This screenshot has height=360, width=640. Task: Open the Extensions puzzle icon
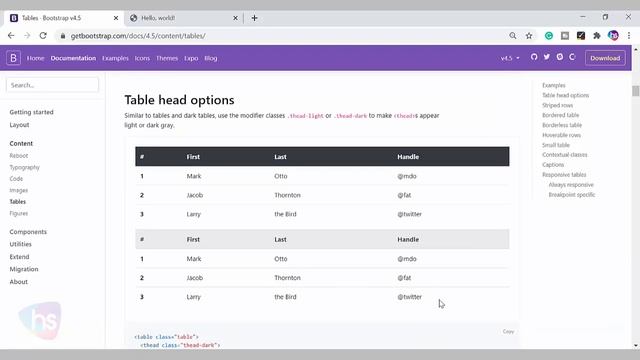click(x=597, y=36)
